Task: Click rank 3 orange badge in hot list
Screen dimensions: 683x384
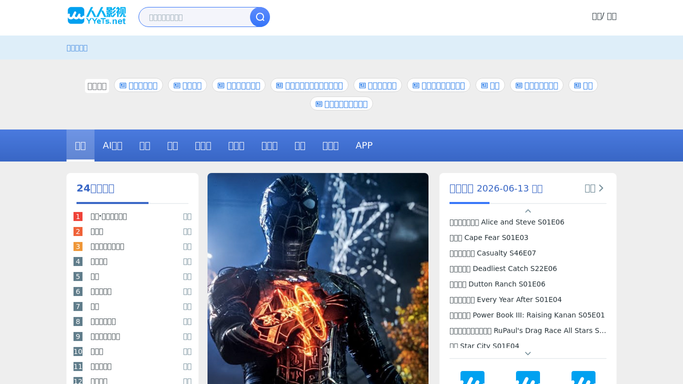Action: 78,246
